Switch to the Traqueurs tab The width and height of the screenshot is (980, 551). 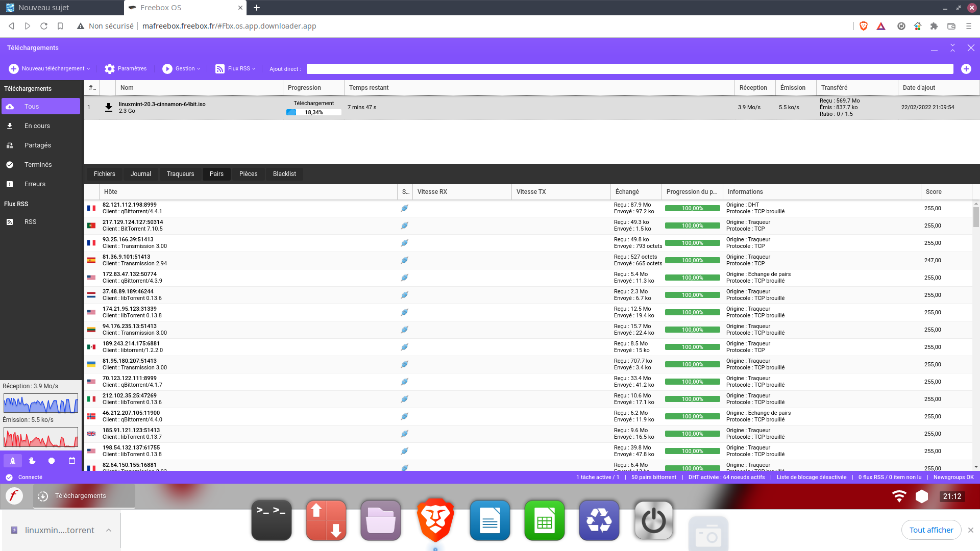(x=180, y=174)
